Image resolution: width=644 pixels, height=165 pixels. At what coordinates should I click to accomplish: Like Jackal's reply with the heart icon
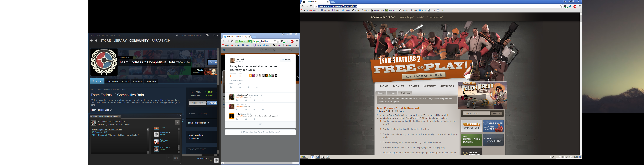pyautogui.click(x=254, y=119)
